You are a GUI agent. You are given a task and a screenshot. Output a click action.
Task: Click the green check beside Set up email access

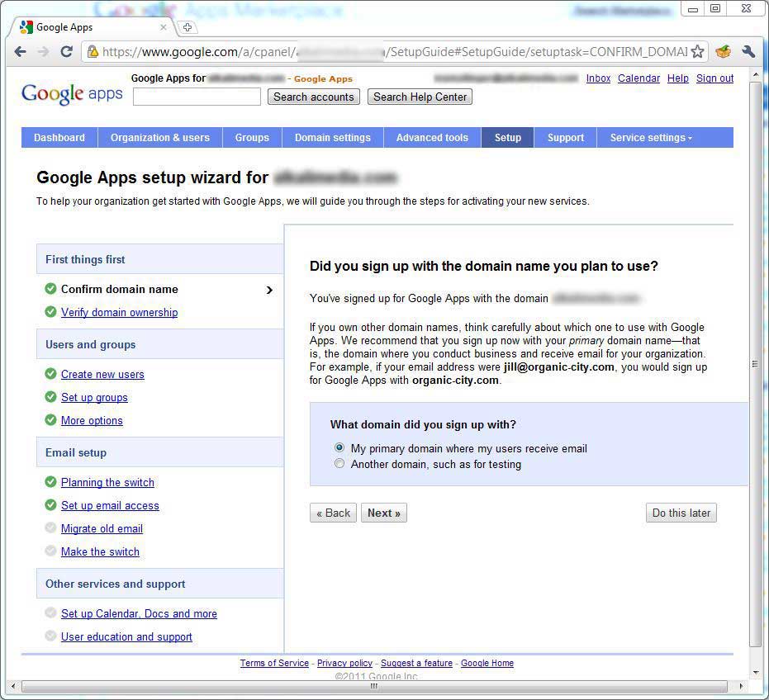point(50,505)
